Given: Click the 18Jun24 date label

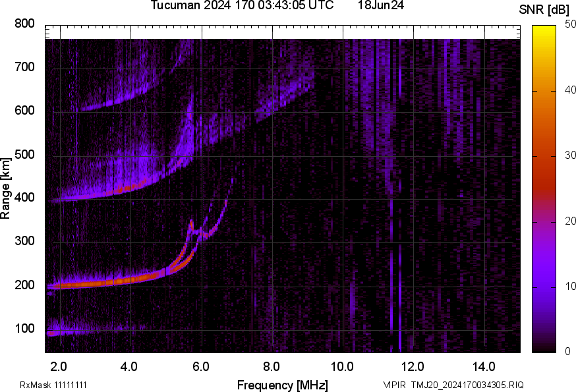Looking at the screenshot, I should pos(381,6).
